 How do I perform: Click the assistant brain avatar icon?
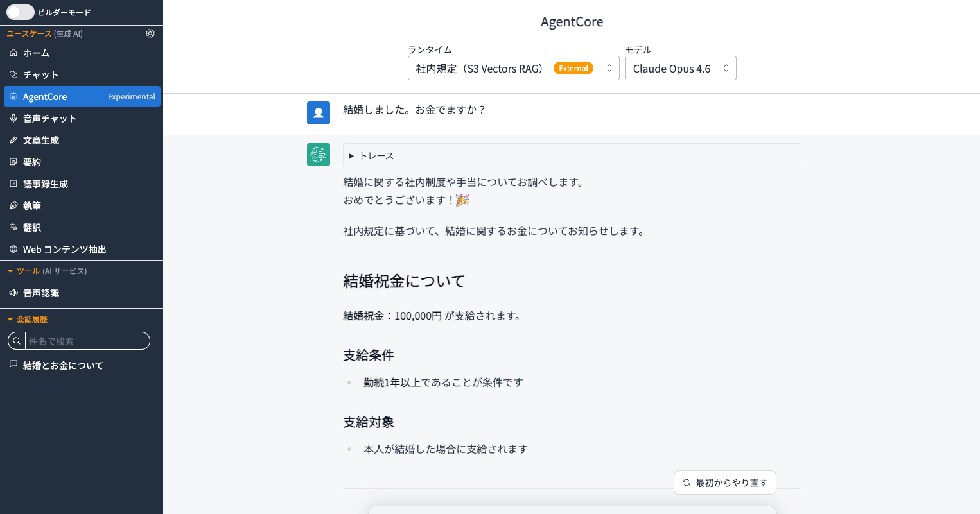319,155
